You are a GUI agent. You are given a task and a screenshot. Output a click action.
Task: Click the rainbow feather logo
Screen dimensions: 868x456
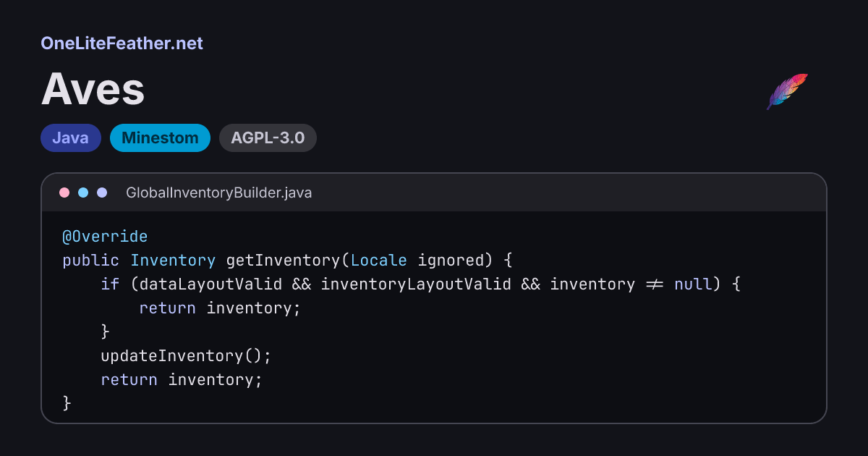pyautogui.click(x=787, y=92)
